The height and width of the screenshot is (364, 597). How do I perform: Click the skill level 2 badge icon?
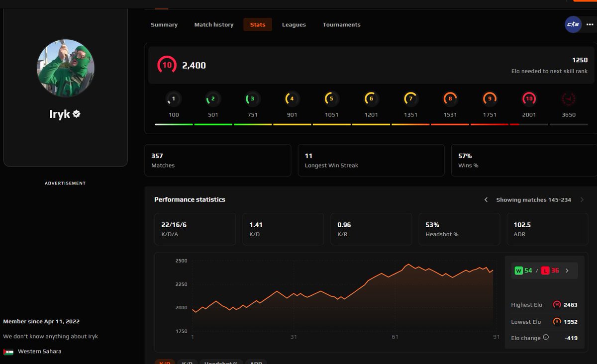(213, 99)
